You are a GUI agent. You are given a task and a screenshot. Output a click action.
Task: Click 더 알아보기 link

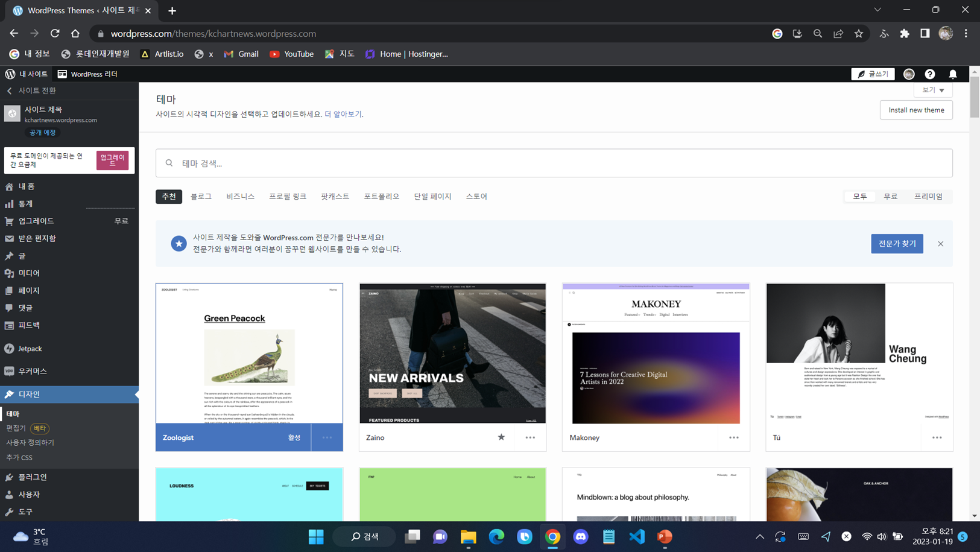click(343, 114)
